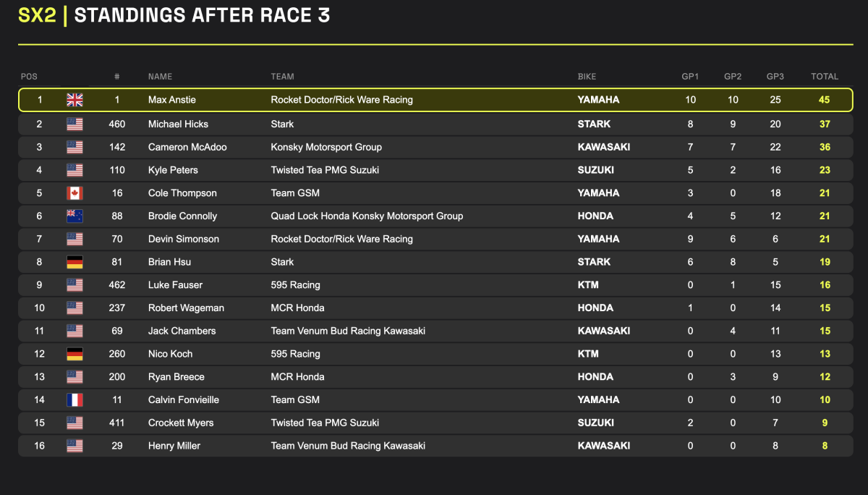Click the German flag next to Brian Hsu
The image size is (868, 495).
(75, 262)
